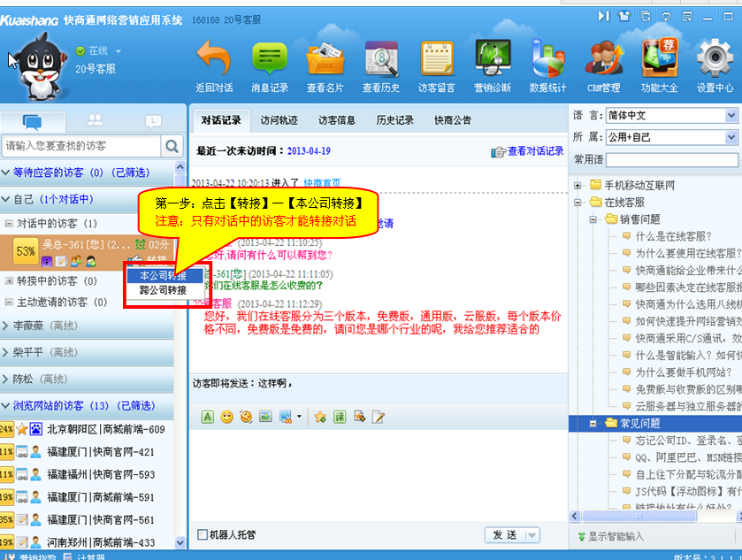The image size is (742, 560).
Task: Open the screenshot options dropdown arrow
Action: [299, 417]
